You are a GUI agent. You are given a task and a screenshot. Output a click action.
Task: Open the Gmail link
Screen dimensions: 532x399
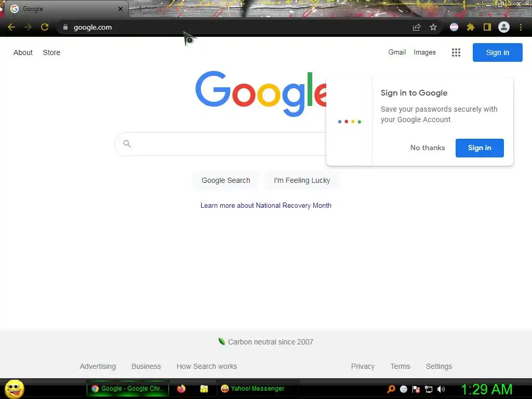[397, 52]
